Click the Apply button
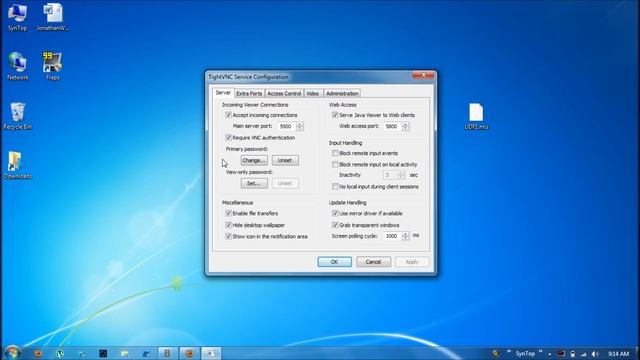Screen dimensions: 640x360 [412, 262]
